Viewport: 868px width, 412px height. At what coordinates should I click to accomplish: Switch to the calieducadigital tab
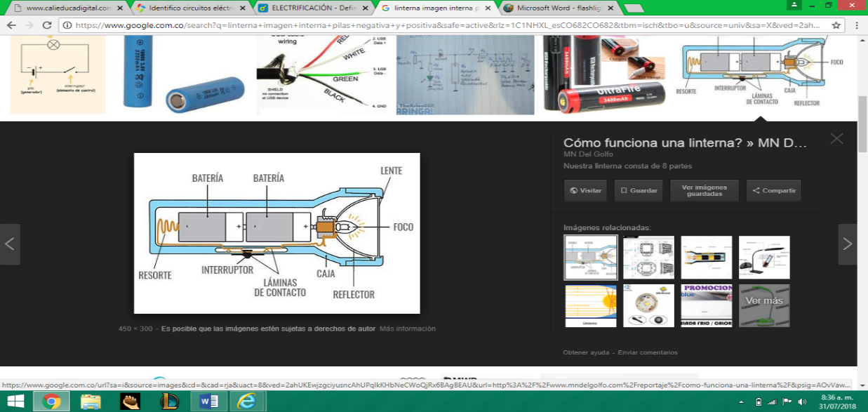pyautogui.click(x=68, y=8)
